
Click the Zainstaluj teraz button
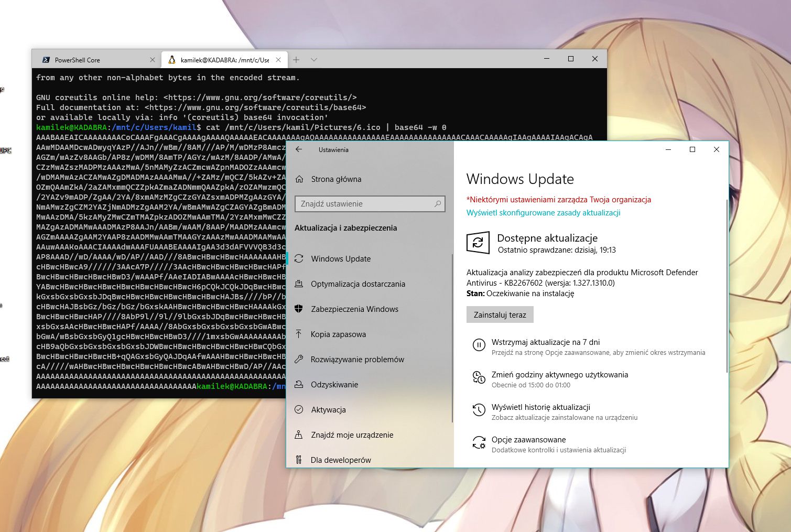pos(500,314)
